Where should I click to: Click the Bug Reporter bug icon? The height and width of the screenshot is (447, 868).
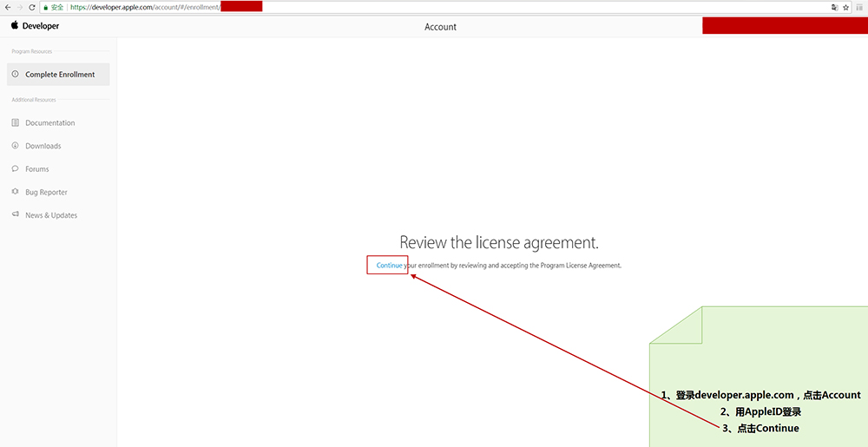pos(16,192)
